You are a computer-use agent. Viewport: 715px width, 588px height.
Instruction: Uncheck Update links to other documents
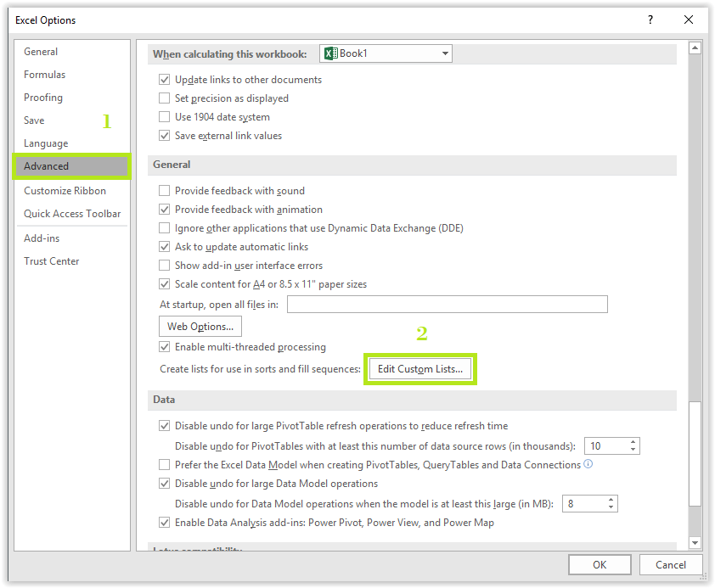coord(164,80)
